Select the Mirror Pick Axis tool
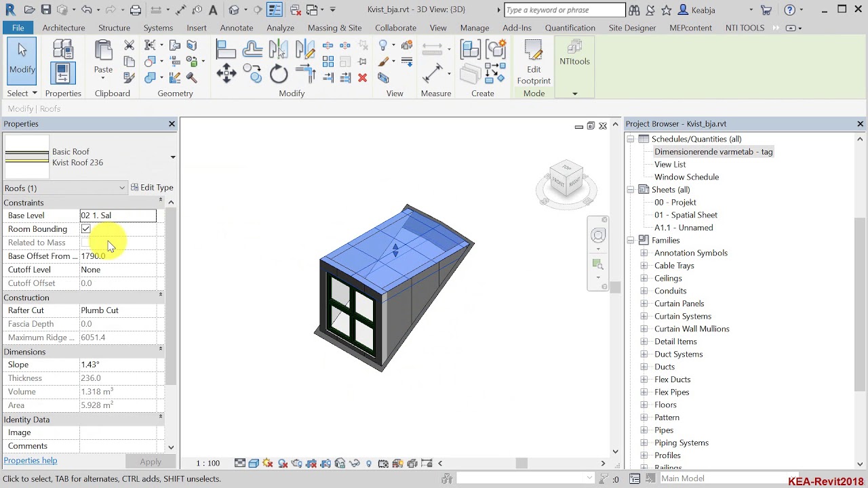Image resolution: width=868 pixels, height=488 pixels. [279, 49]
